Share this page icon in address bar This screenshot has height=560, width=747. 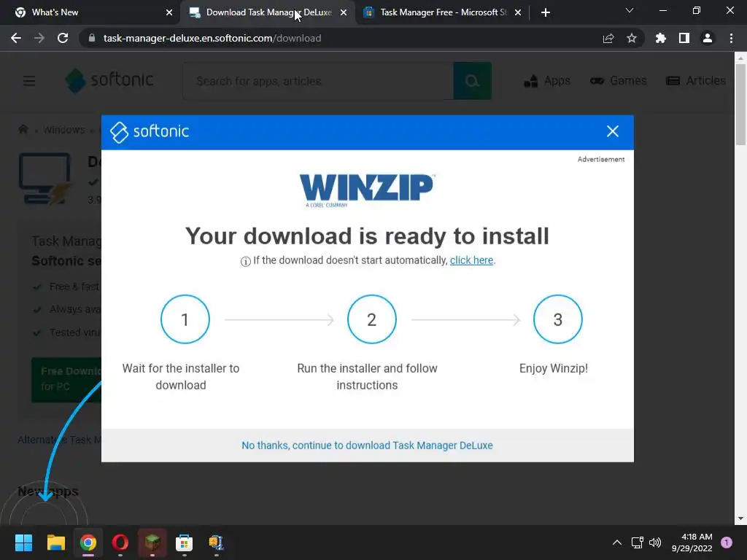[608, 38]
